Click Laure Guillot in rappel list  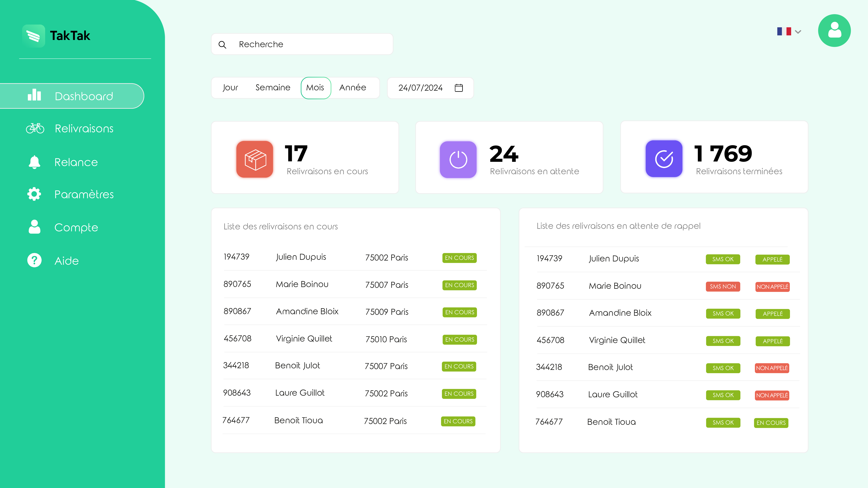click(x=613, y=394)
